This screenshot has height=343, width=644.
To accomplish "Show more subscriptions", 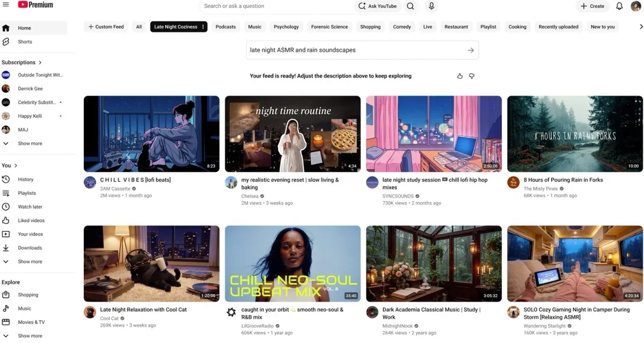I will pos(34,143).
